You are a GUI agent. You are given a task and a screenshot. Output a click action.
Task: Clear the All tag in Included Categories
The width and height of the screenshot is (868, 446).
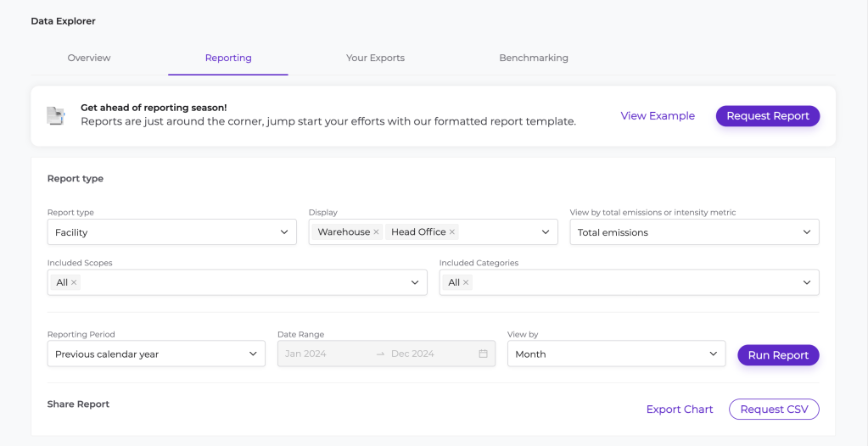click(x=466, y=283)
